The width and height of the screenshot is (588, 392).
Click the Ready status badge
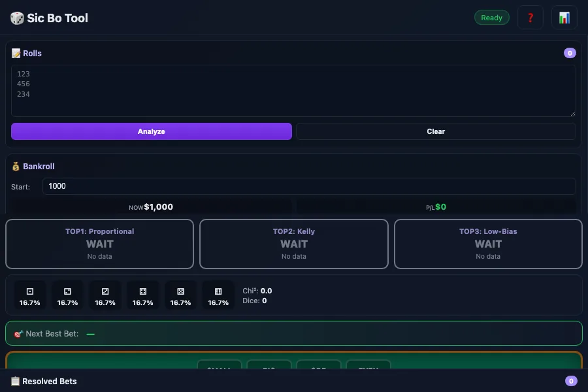click(x=491, y=18)
